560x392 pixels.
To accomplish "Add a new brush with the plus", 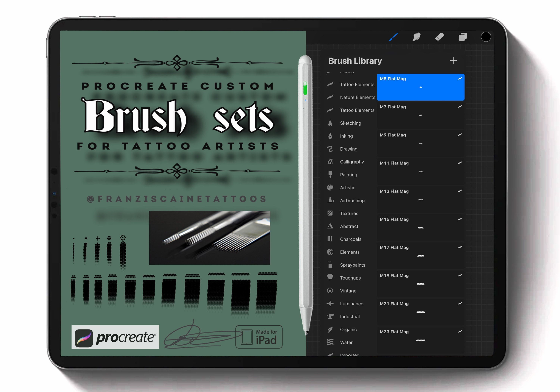I will coord(453,61).
